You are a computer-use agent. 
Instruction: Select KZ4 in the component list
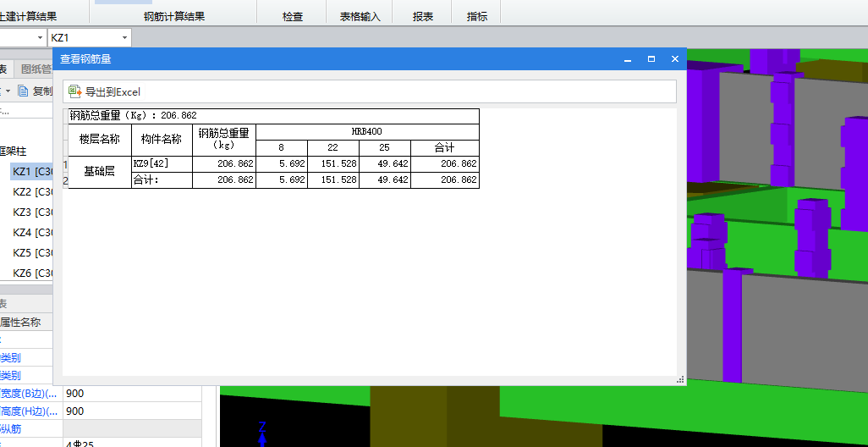(x=32, y=233)
